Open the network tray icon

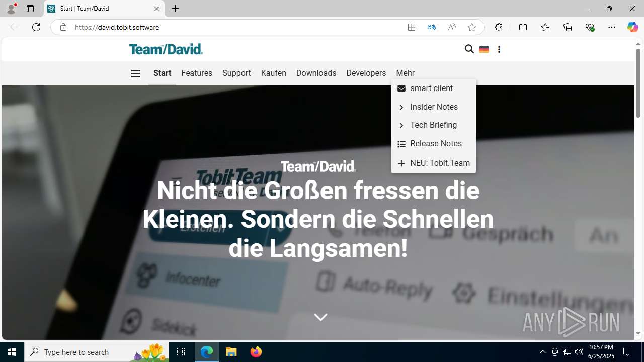click(x=567, y=352)
